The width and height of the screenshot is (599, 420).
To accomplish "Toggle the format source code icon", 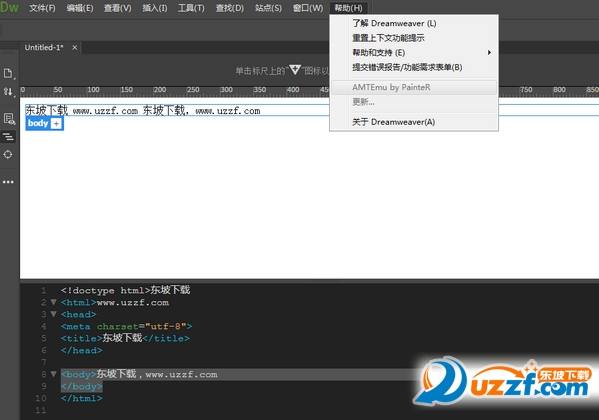I will click(8, 136).
